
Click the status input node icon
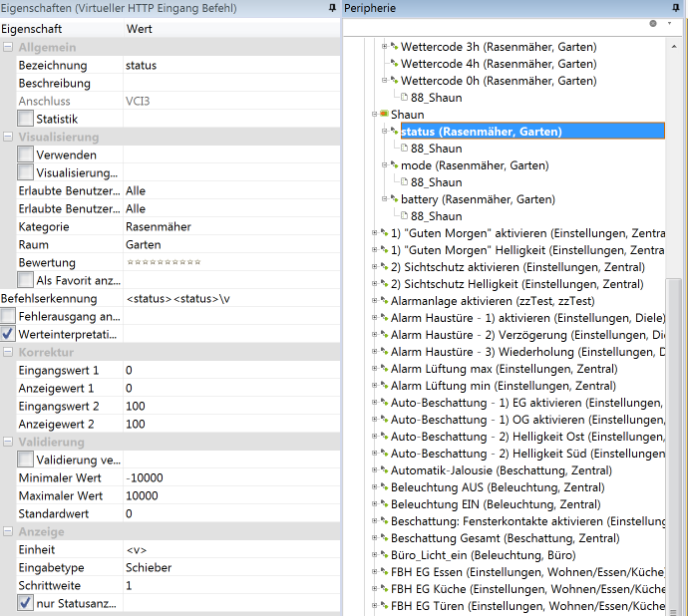point(394,132)
